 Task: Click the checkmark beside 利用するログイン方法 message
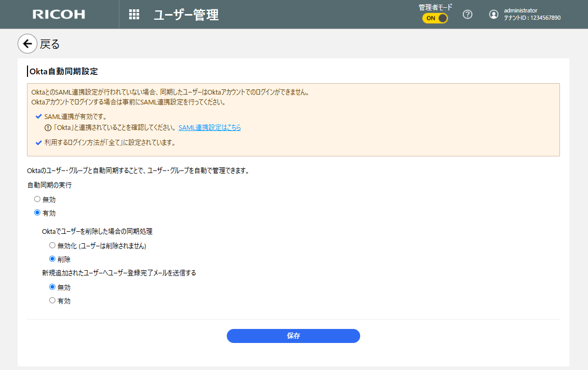click(x=38, y=143)
